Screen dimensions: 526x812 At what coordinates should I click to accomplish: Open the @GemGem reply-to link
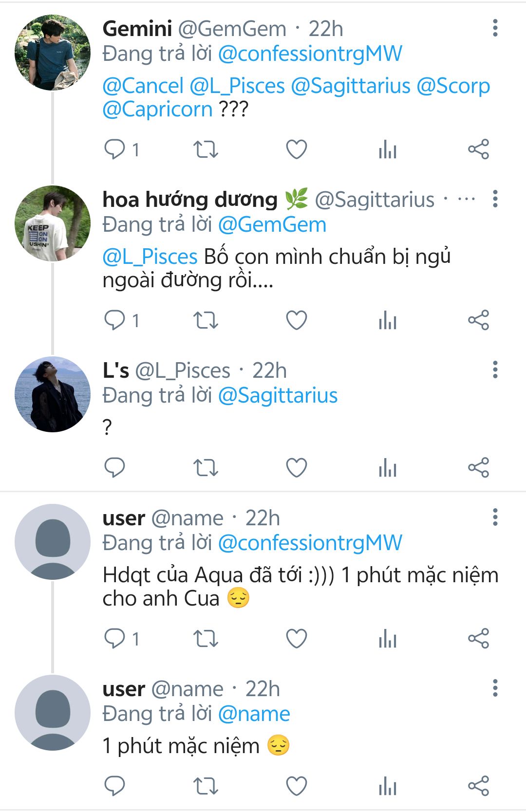tap(272, 225)
